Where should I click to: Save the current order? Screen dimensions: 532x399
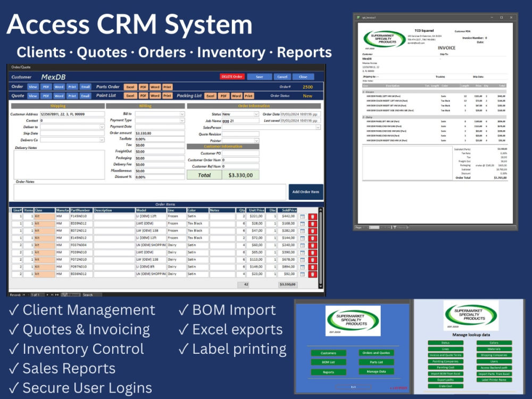click(260, 77)
